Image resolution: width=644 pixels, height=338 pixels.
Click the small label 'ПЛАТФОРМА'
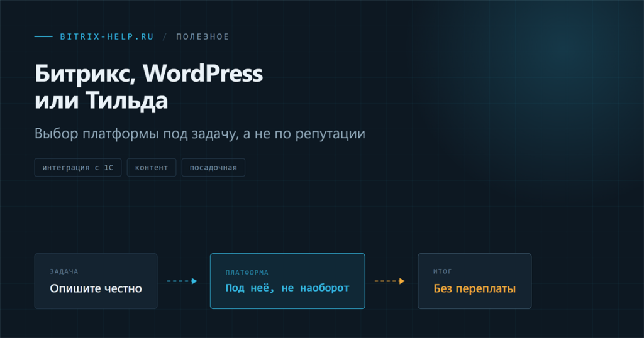point(247,273)
